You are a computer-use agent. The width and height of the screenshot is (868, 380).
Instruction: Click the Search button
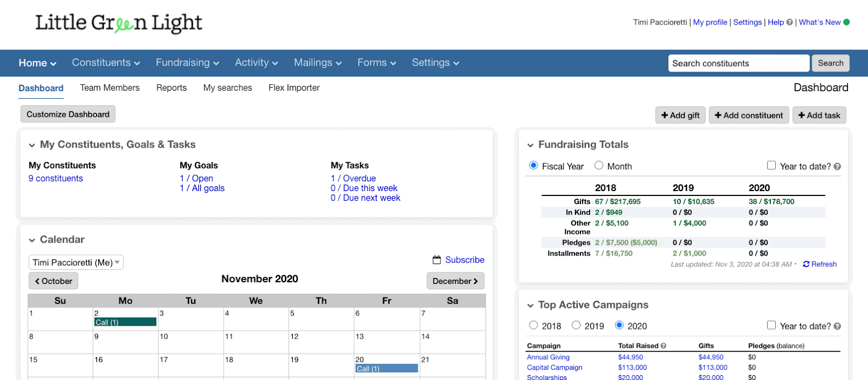[831, 63]
